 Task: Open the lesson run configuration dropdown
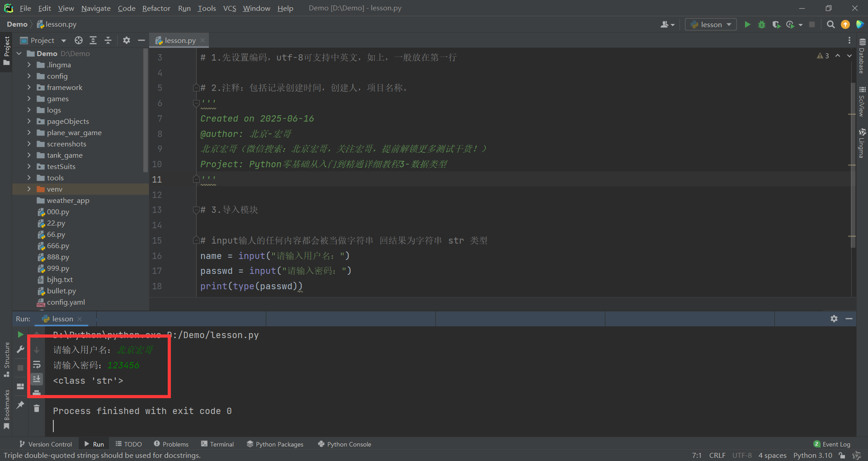pyautogui.click(x=711, y=24)
